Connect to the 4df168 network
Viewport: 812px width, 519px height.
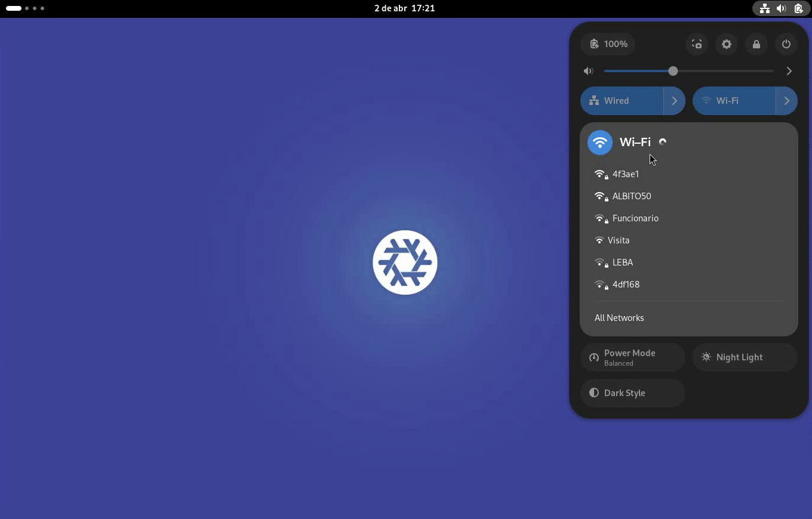pos(689,285)
